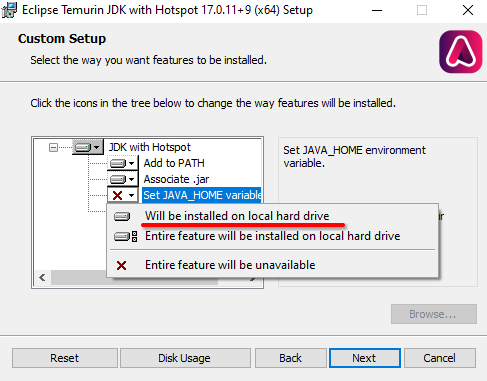Click the hard drive icon beside Will be installed
Image resolution: width=487 pixels, height=381 pixels.
coord(122,217)
